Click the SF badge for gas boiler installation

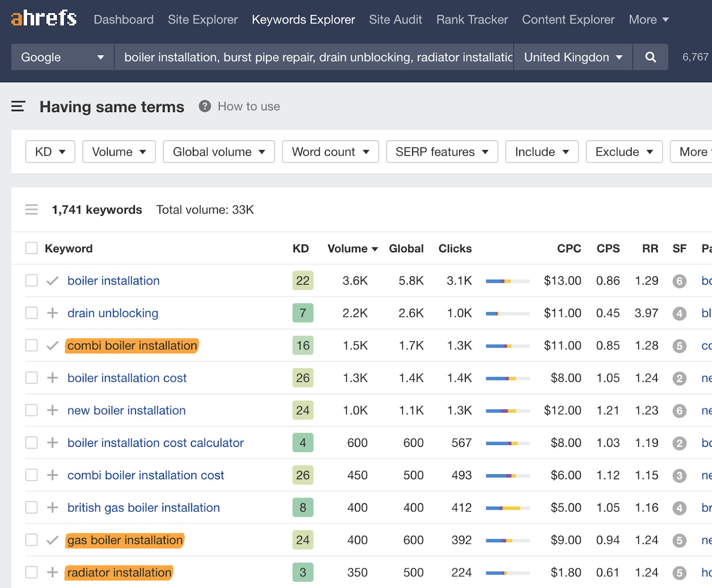point(680,540)
